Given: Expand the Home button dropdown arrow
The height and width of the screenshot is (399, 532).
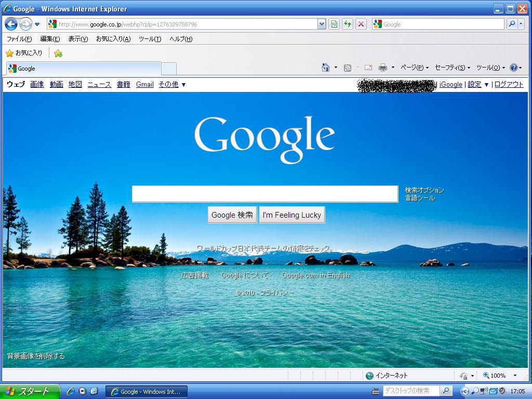Looking at the screenshot, I should (x=336, y=68).
